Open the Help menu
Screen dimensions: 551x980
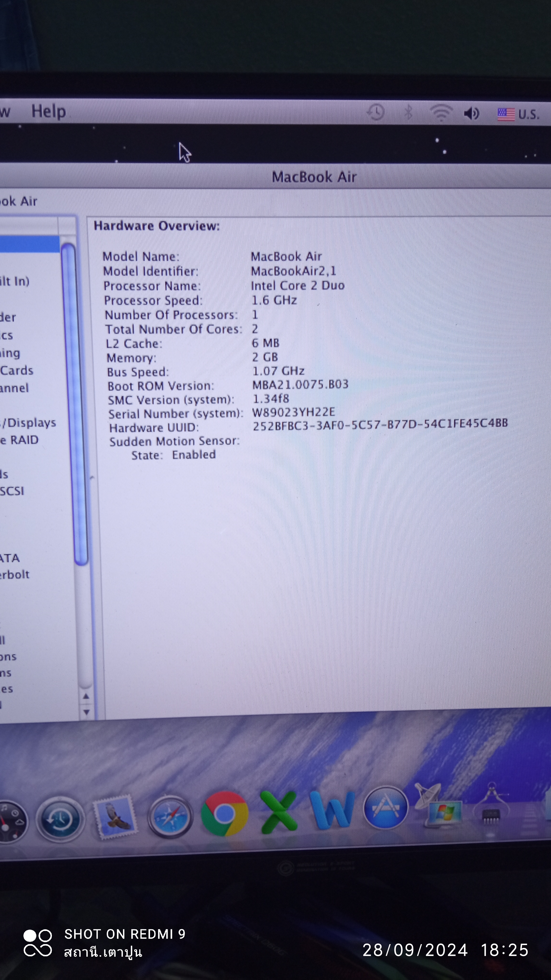(48, 111)
